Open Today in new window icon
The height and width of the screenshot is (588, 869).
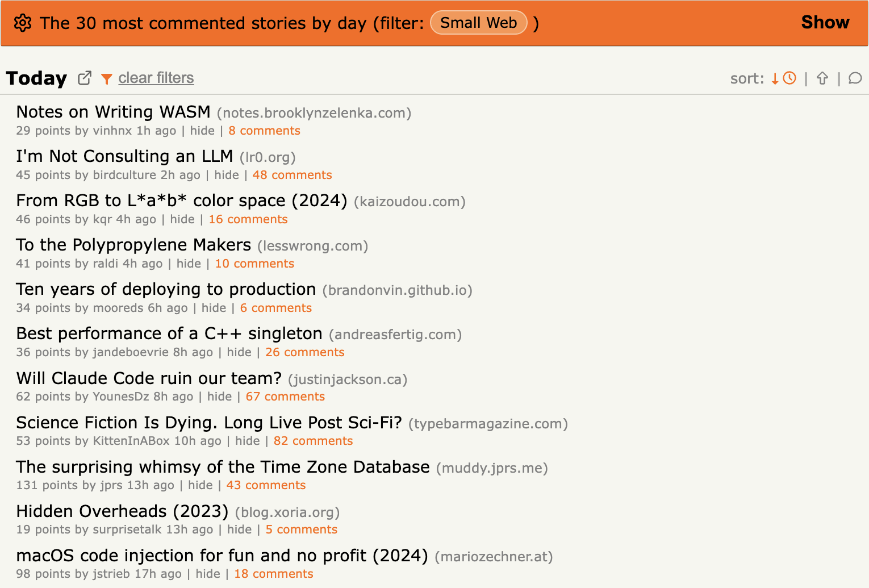coord(85,78)
